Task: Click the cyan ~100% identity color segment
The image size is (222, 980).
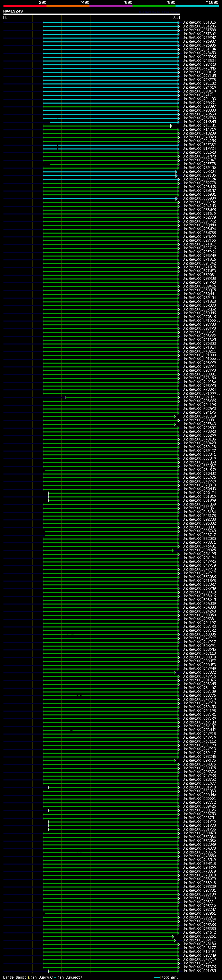Action: [197, 6]
